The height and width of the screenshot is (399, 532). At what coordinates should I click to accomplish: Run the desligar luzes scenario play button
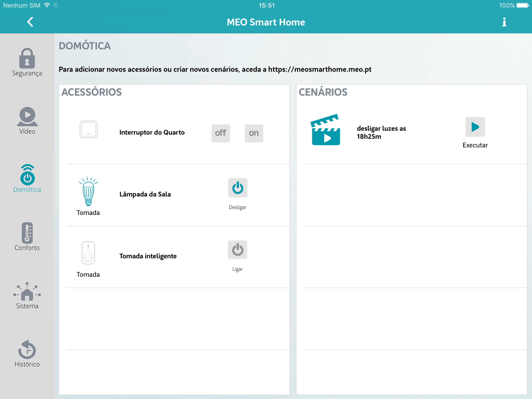tap(475, 127)
